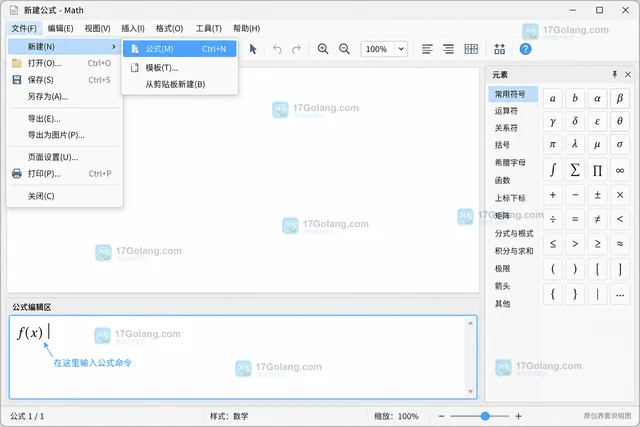The image size is (640, 427).
Task: Zoom in with the magnifier plus icon
Action: point(323,49)
